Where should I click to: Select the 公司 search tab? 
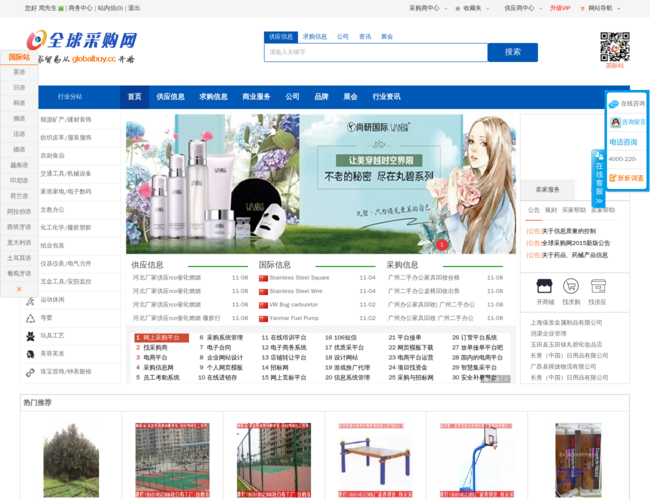(342, 36)
